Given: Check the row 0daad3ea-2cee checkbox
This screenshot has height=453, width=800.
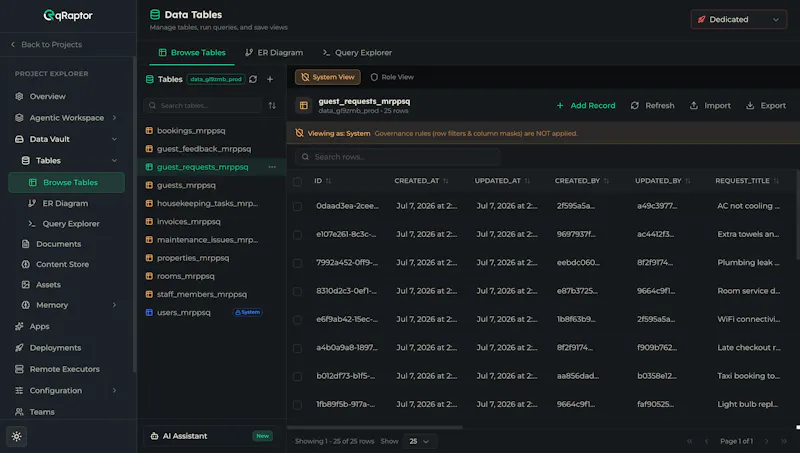Looking at the screenshot, I should click(x=297, y=206).
